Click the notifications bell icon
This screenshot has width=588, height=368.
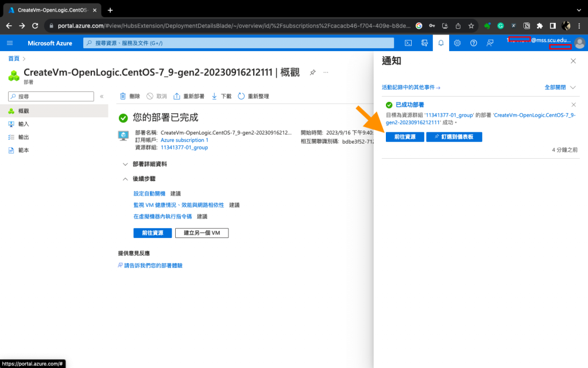(x=441, y=43)
